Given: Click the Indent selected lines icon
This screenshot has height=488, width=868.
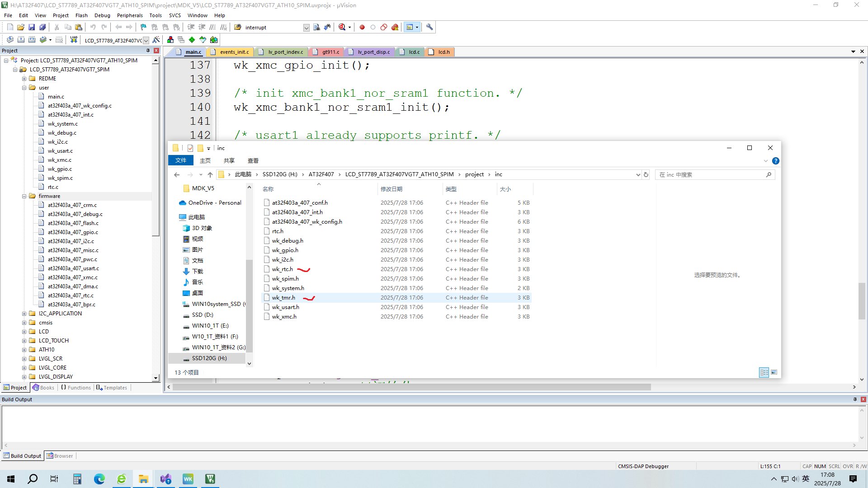Looking at the screenshot, I should 191,27.
